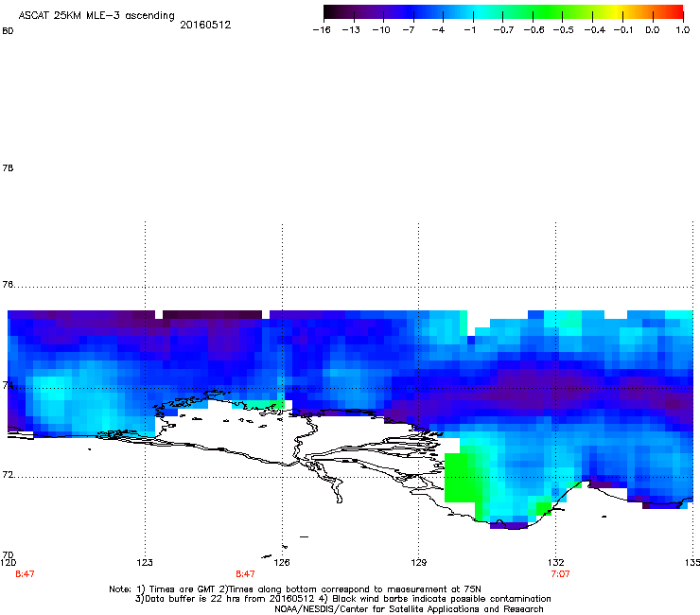Click the red 8:47 time beside longitude 126

(246, 574)
